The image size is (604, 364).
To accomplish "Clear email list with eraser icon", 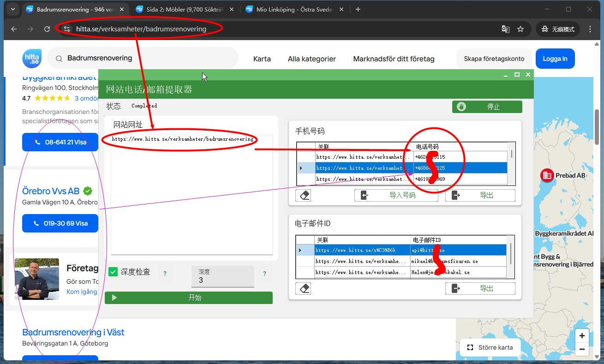I will click(x=303, y=289).
